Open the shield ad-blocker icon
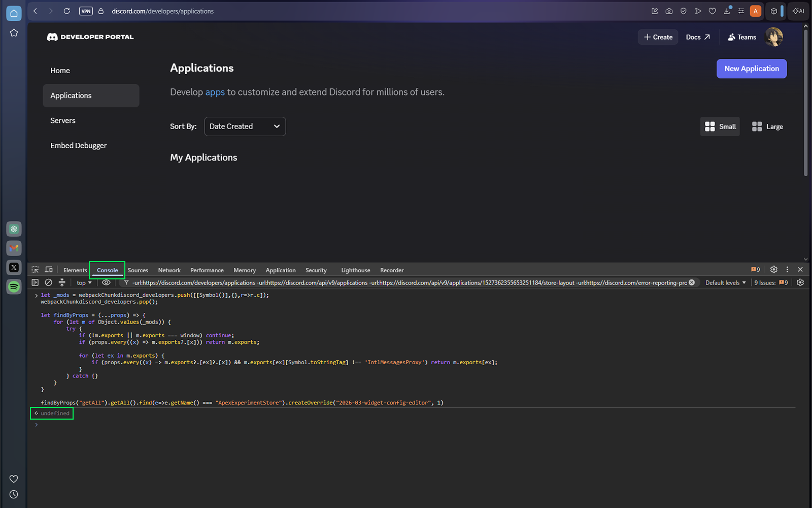This screenshot has height=508, width=812. [684, 11]
